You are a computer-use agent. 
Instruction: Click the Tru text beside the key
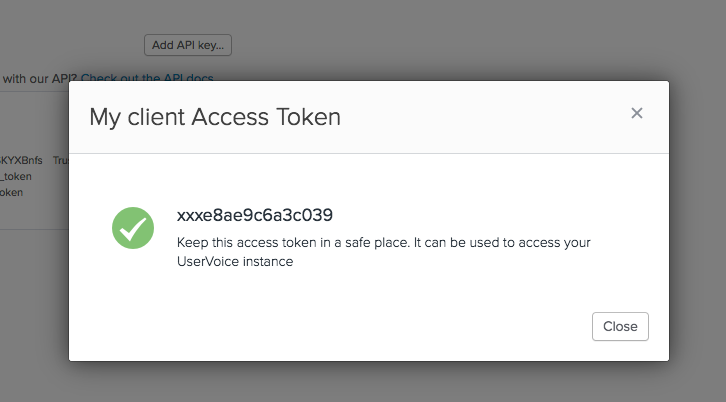pyautogui.click(x=60, y=160)
